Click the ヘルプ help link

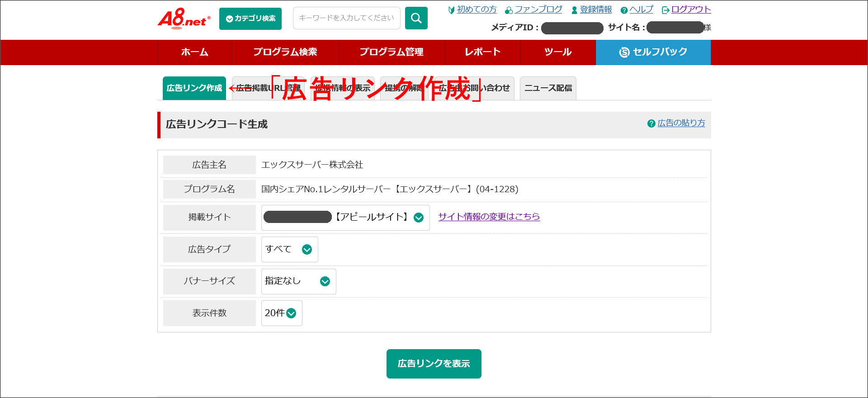[641, 9]
